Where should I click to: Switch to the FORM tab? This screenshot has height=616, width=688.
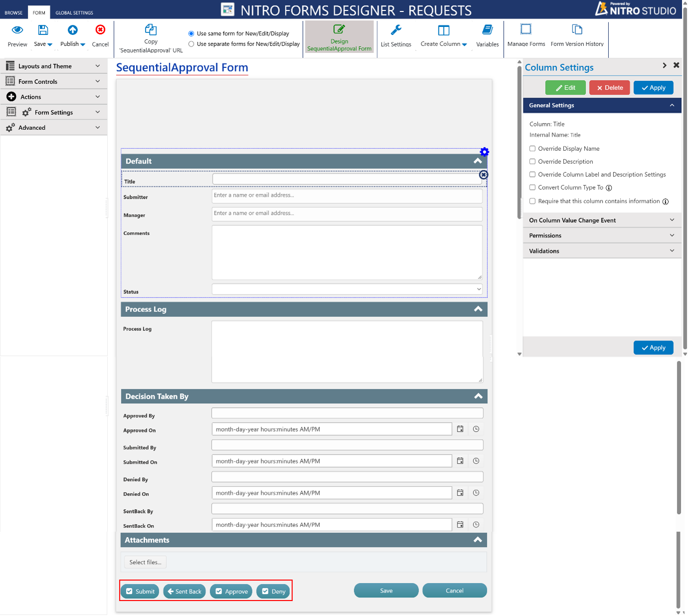[x=39, y=12]
